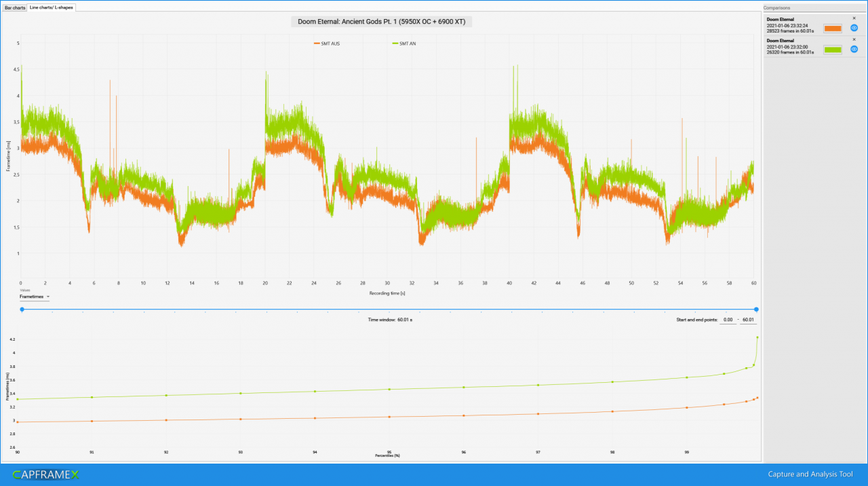Open the green color swatch picker
868x486 pixels.
pos(833,50)
